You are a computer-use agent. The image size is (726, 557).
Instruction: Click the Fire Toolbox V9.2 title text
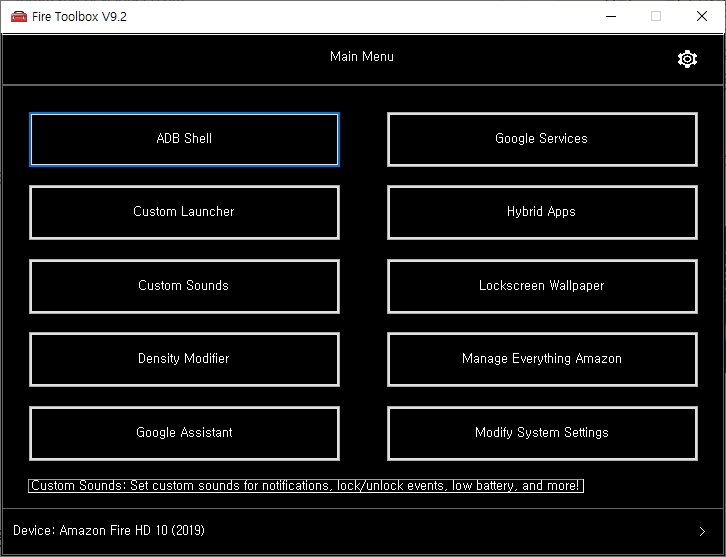click(79, 17)
